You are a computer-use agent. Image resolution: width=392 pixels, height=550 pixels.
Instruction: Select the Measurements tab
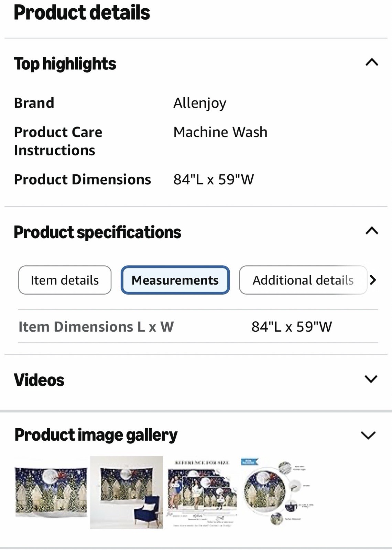(175, 280)
